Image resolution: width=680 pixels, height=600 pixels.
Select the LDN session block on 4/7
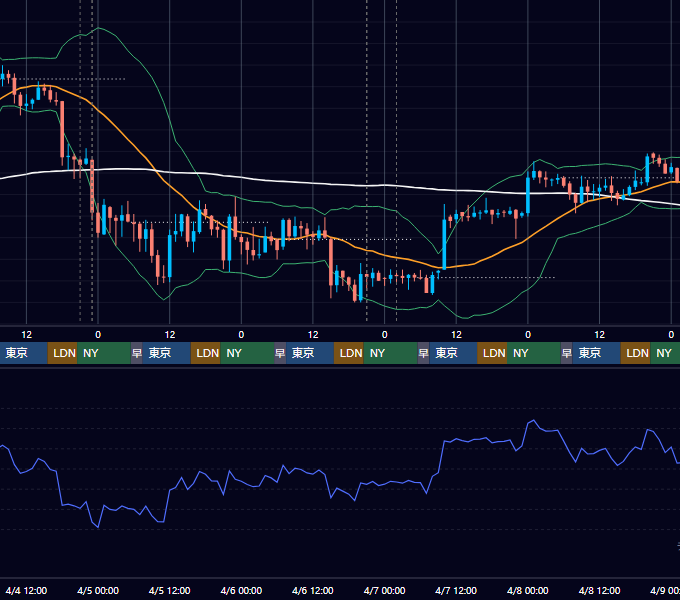pos(492,353)
